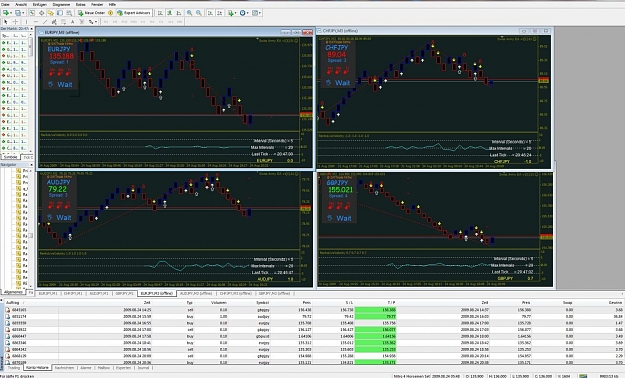
Task: Switch to the AUDJPY,M3 (offline) chart tab
Action: click(x=195, y=293)
